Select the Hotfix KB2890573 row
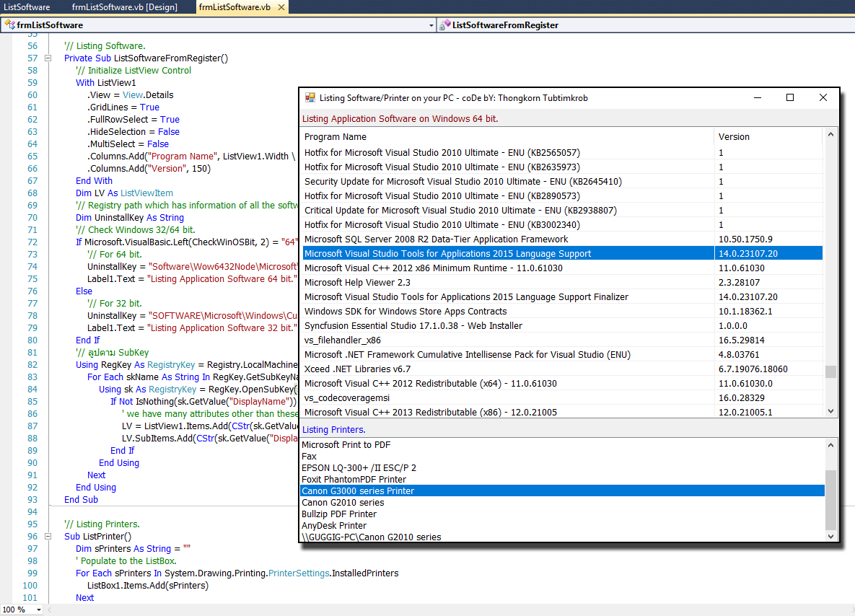The image size is (855, 616). (x=562, y=195)
